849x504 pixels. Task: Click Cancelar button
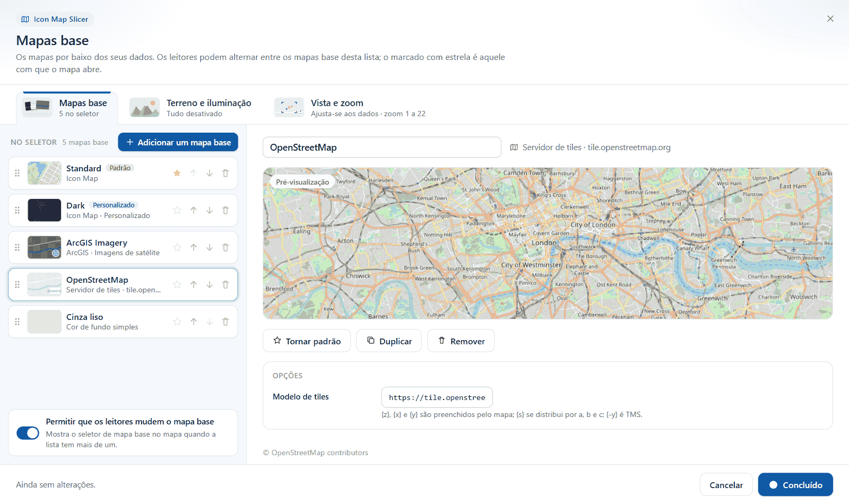[726, 485]
